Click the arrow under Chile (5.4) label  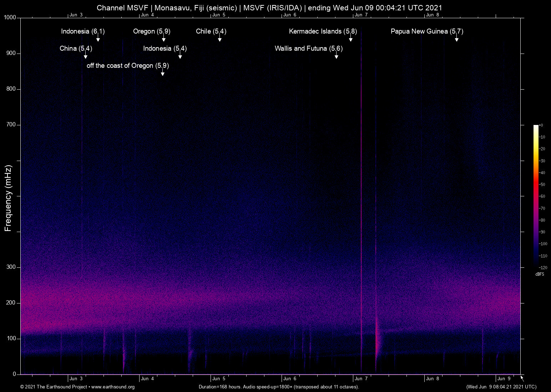point(219,39)
